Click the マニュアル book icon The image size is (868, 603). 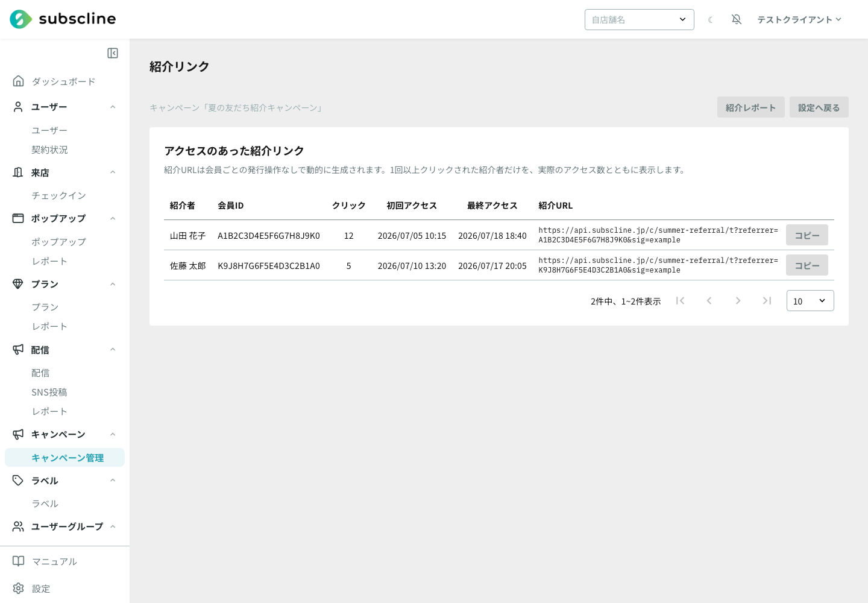coord(19,561)
